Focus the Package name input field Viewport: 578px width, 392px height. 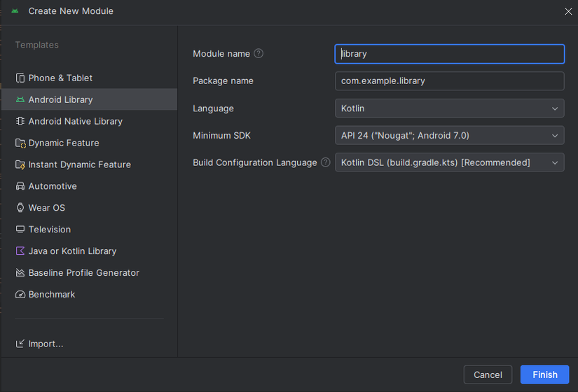[x=449, y=81]
